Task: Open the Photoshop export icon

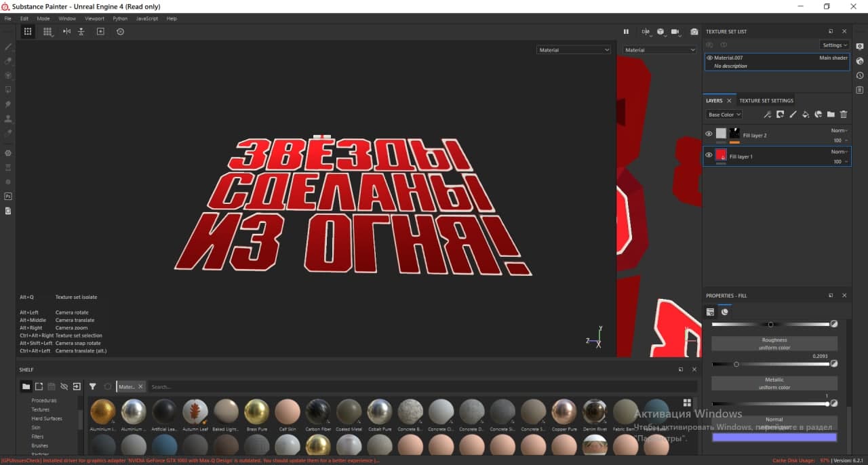Action: (x=8, y=196)
